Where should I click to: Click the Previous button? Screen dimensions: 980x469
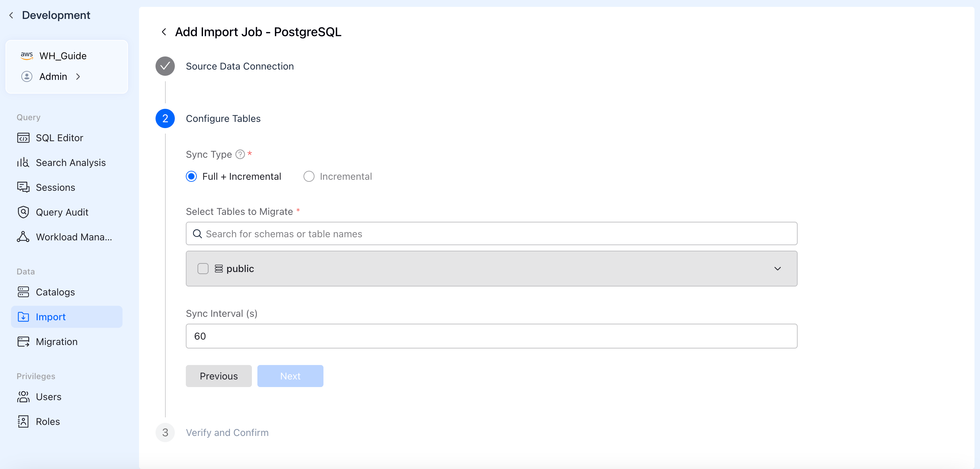219,376
